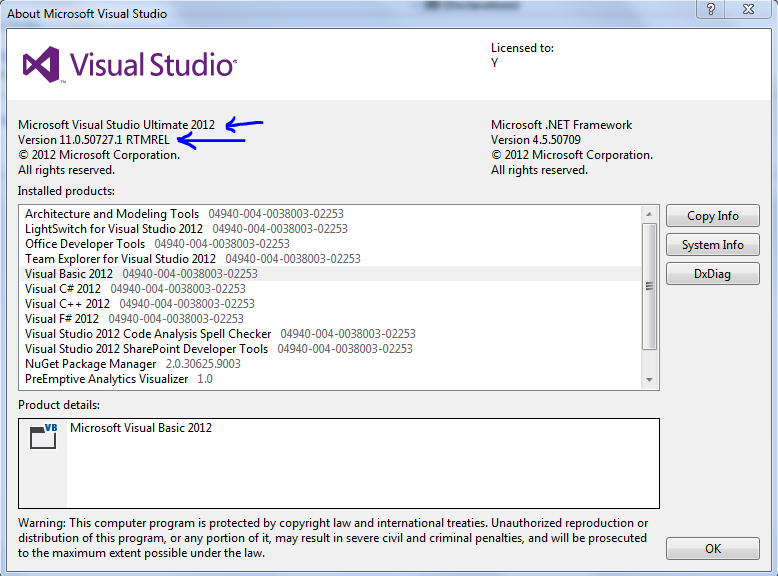Select Visual F# 2012 in list
This screenshot has height=576, width=778.
point(332,319)
